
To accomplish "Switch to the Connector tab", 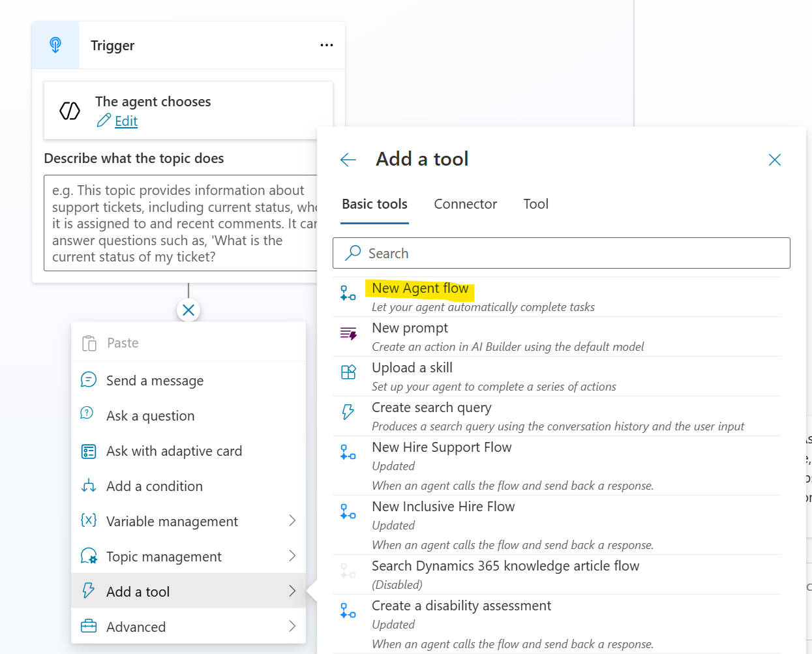I will pos(465,204).
